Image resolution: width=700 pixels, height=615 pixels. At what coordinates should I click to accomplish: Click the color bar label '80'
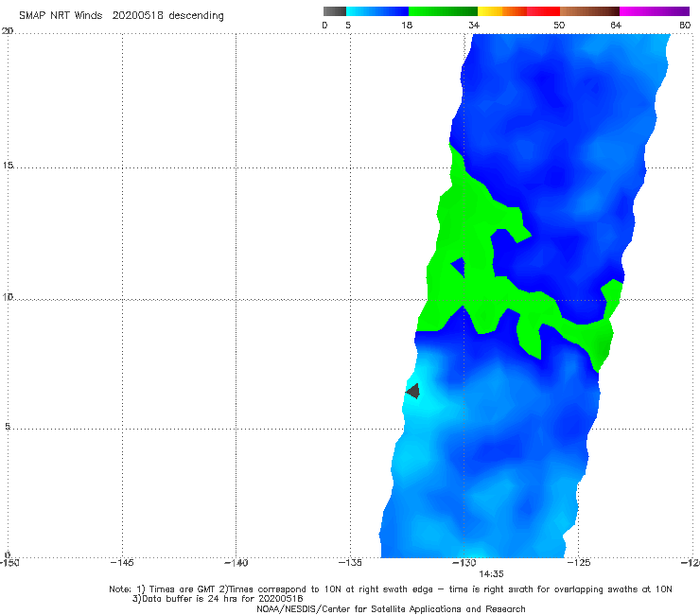tap(685, 26)
